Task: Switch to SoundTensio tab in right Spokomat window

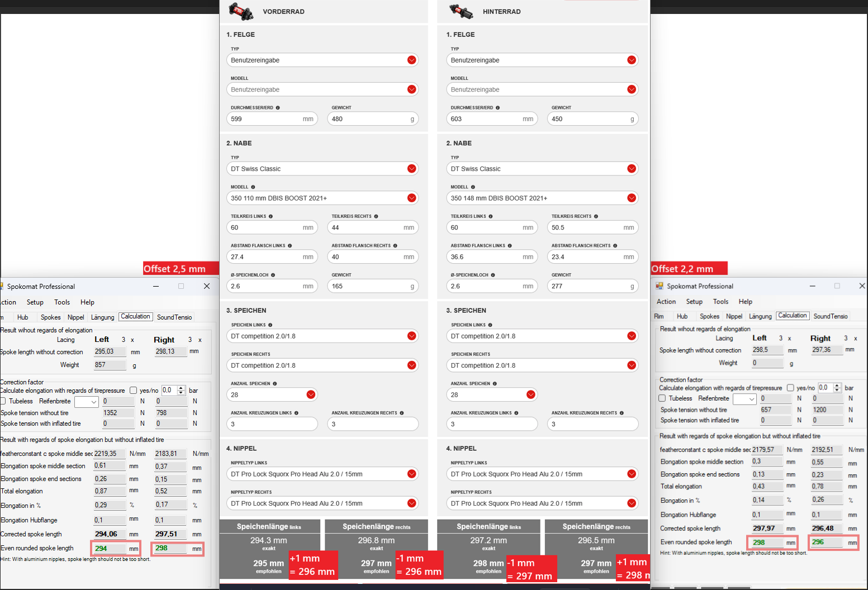Action: click(x=830, y=316)
